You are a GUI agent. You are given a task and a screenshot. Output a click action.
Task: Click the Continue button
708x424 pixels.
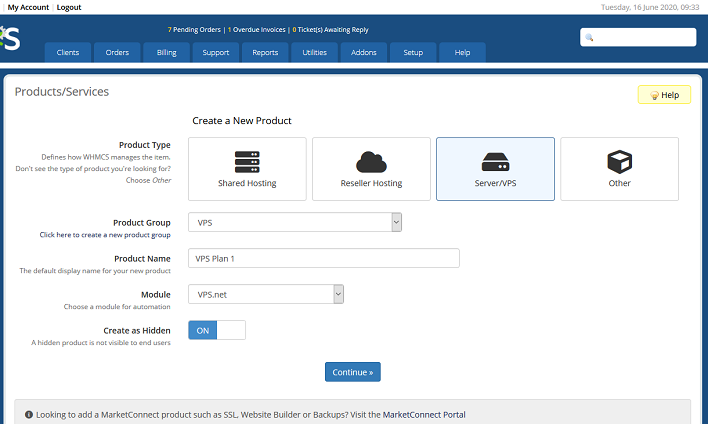point(353,372)
